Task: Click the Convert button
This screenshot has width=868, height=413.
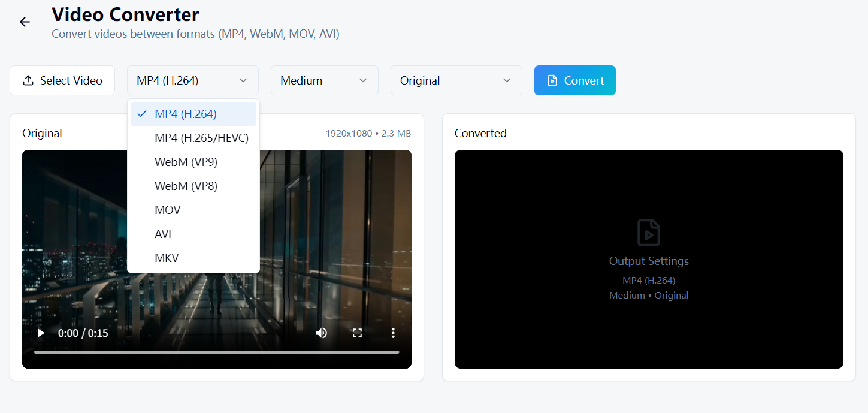Action: (x=575, y=80)
